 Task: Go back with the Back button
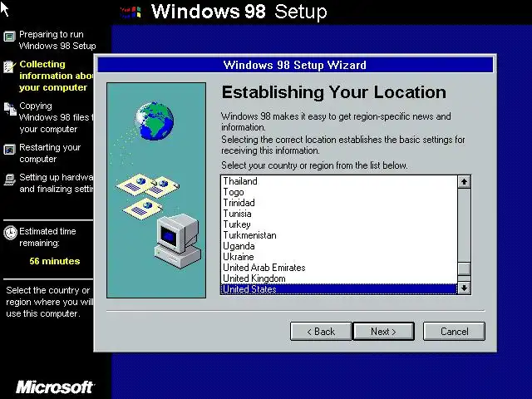click(321, 331)
